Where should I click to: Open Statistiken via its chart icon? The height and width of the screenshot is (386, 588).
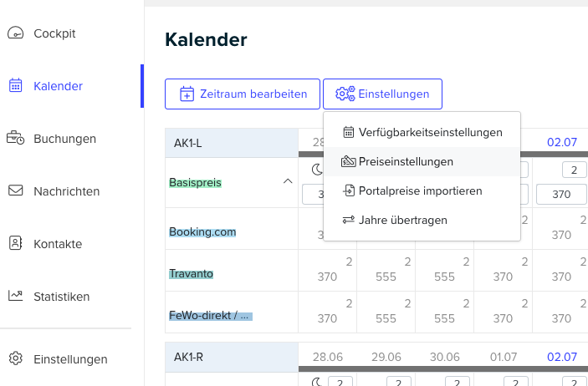click(15, 296)
